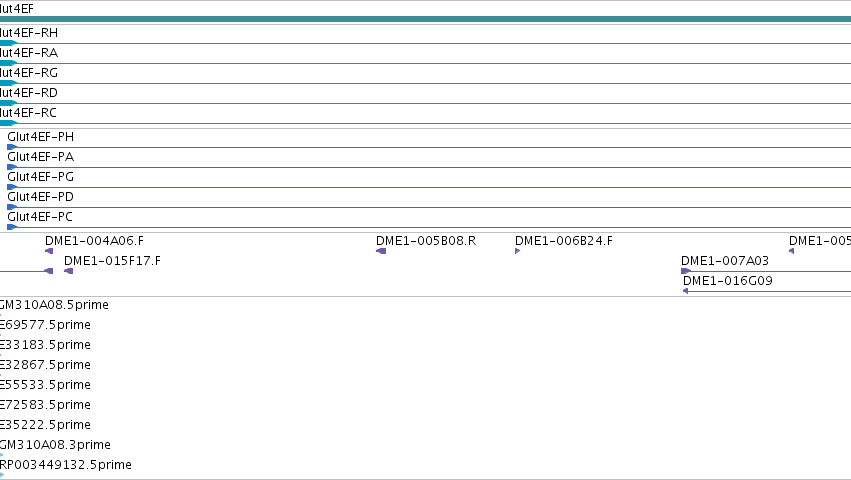Select the Glut4EF-RG transcript label

[x=29, y=73]
